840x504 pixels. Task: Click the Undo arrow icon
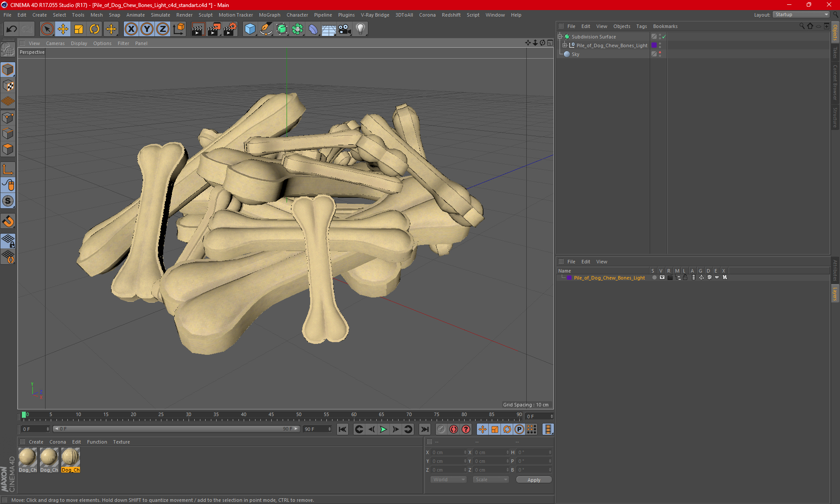click(x=12, y=29)
